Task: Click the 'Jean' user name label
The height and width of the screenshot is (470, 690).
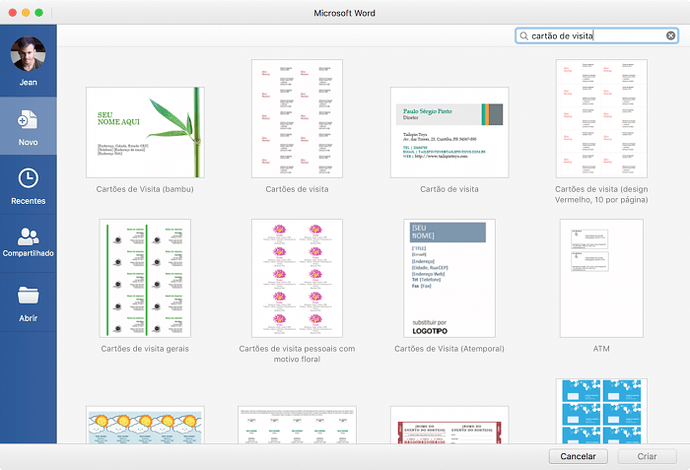Action: click(28, 82)
